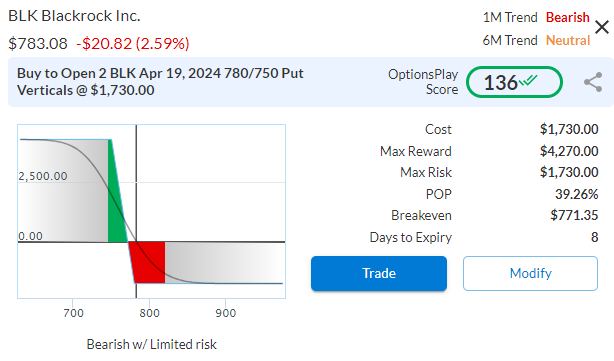Select the Neutral 6M Trend label
614x361 pixels.
coord(568,40)
